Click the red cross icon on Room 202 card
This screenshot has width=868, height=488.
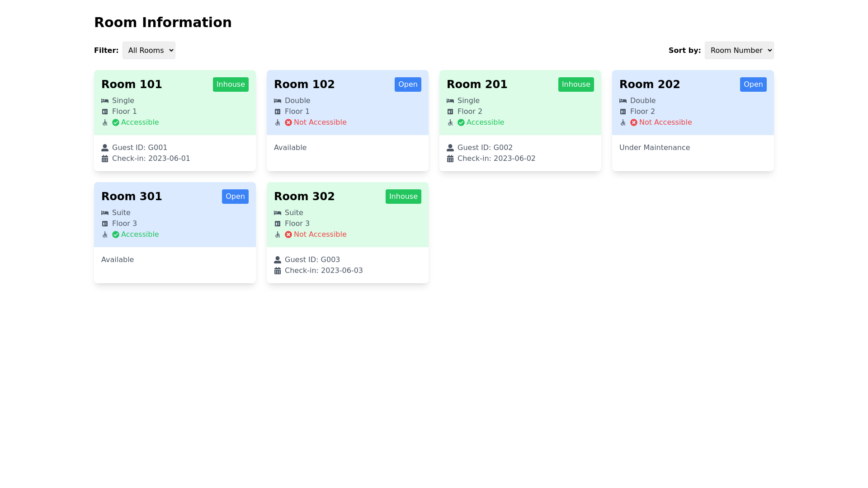pyautogui.click(x=633, y=122)
